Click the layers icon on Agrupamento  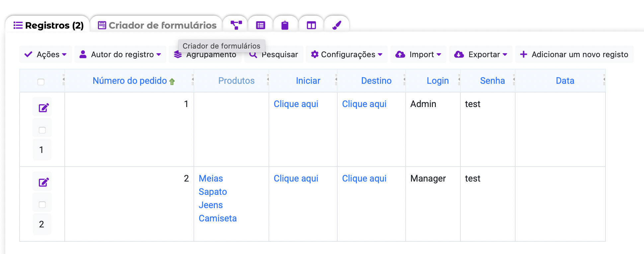178,54
